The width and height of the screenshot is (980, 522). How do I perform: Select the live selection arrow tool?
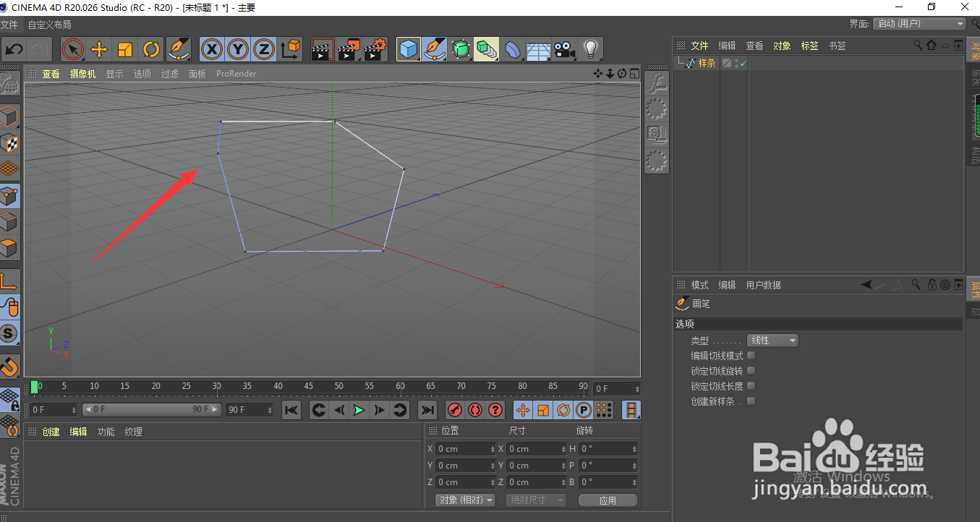click(73, 49)
